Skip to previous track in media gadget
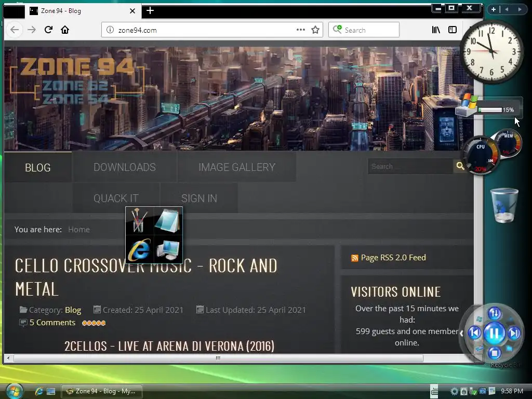Image resolution: width=532 pixels, height=399 pixels. [x=475, y=333]
